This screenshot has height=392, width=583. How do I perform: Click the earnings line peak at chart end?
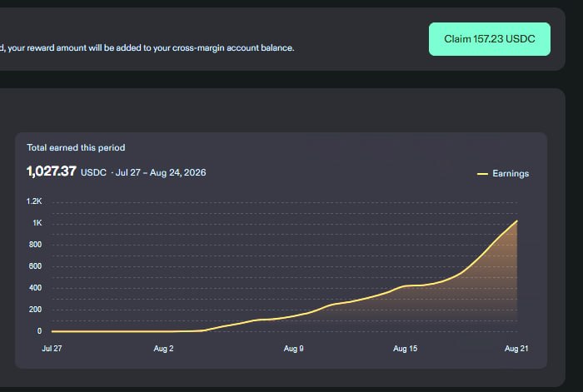pos(517,221)
